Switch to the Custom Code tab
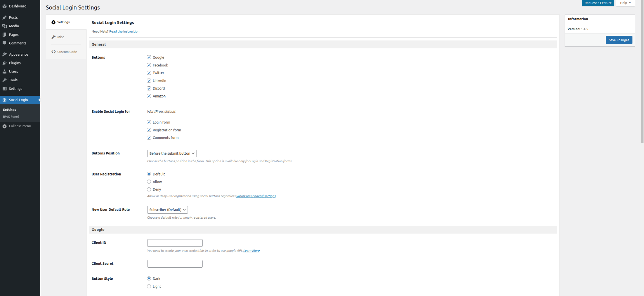Screen dimensions: 644x296 (x=66, y=52)
